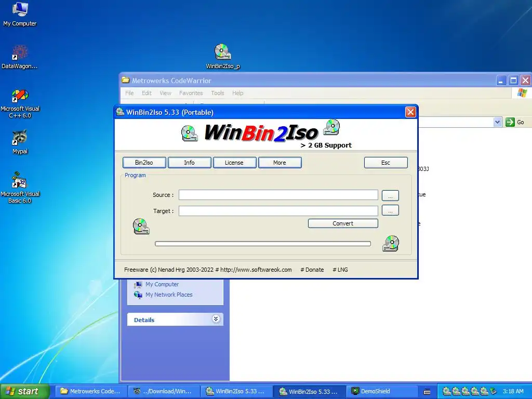The width and height of the screenshot is (532, 399).
Task: Select Microsoft Visual Basic 6.0 shortcut
Action: click(x=20, y=188)
